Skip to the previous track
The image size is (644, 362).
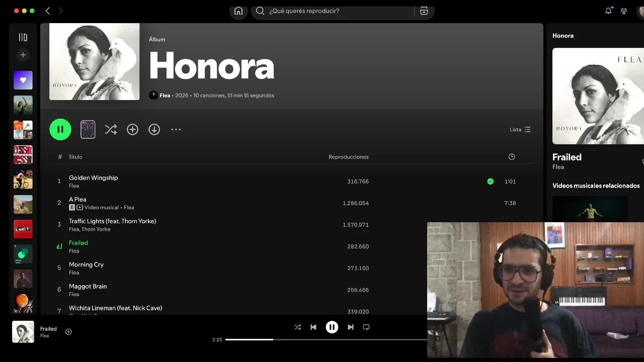pyautogui.click(x=313, y=327)
